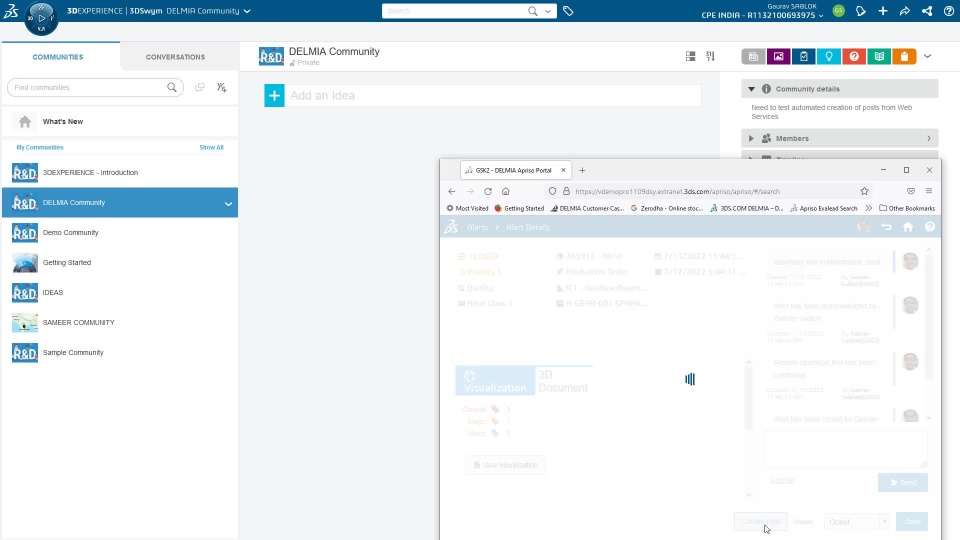Click the tag icon beside top search
Screen dimensions: 960x540
point(568,11)
